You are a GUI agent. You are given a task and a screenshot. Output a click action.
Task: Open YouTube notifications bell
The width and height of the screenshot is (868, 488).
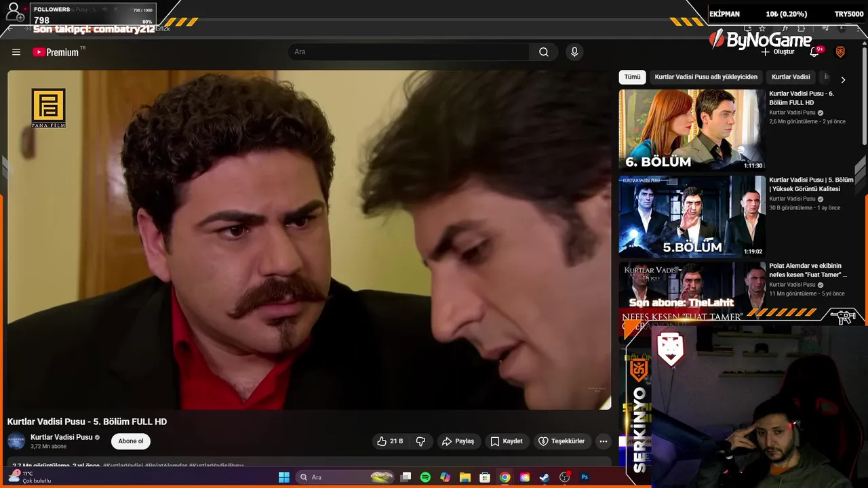click(814, 52)
